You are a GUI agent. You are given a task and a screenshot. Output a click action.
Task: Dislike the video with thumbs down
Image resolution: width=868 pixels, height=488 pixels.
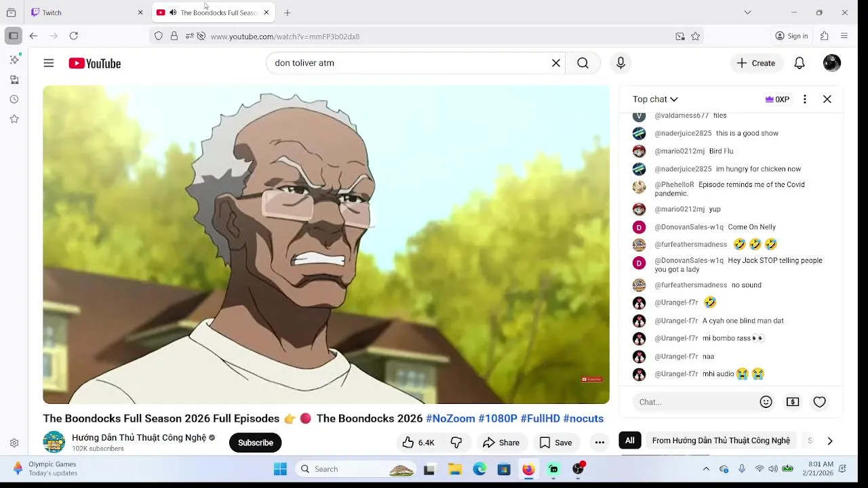coord(456,443)
